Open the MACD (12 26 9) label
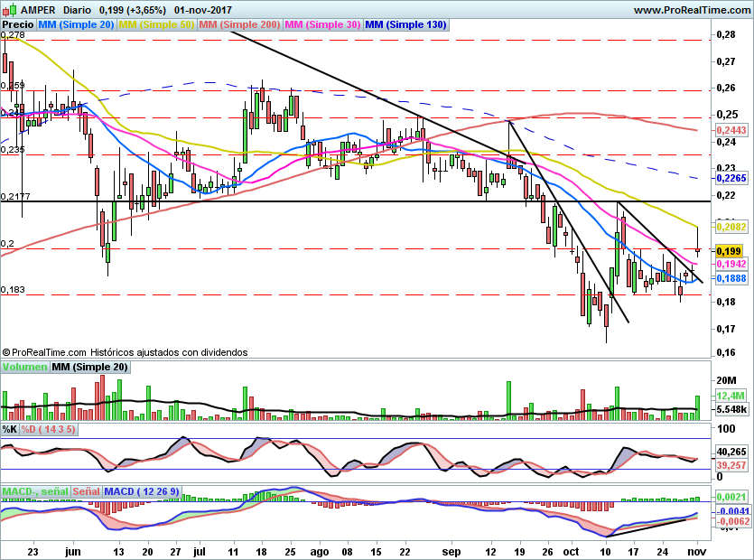 click(x=144, y=491)
